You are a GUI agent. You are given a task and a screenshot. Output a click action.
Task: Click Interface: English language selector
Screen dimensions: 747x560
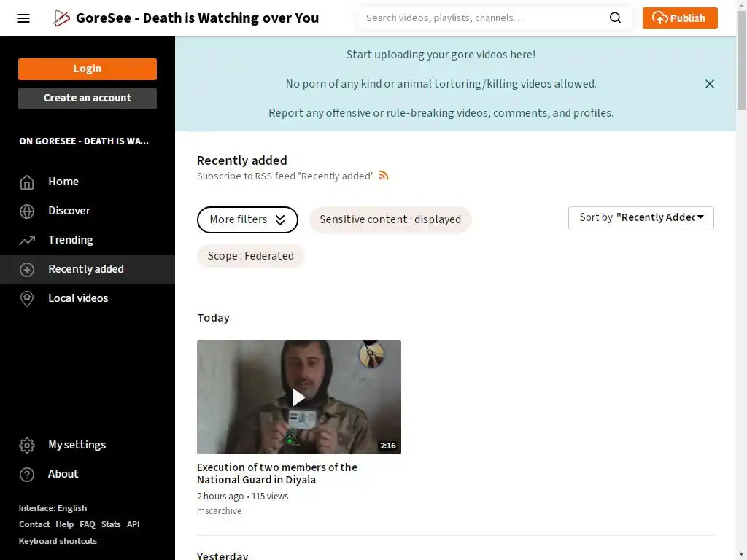(x=53, y=508)
